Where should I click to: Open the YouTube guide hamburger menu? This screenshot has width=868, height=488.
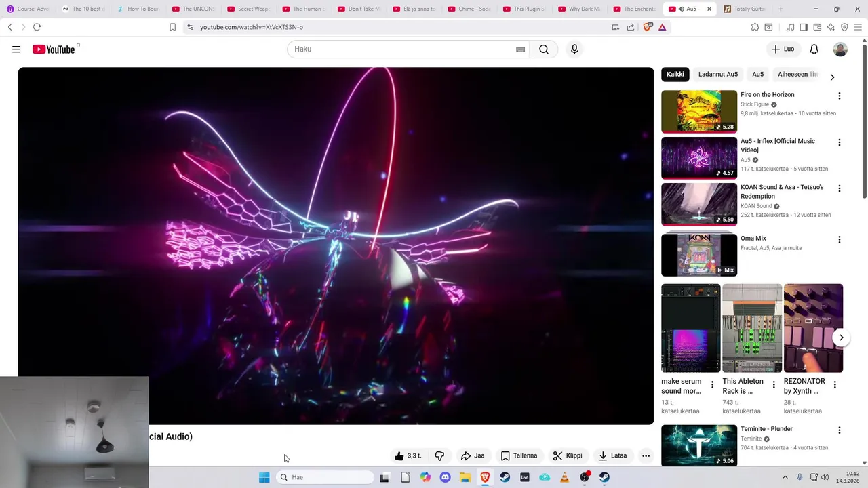pyautogui.click(x=16, y=49)
